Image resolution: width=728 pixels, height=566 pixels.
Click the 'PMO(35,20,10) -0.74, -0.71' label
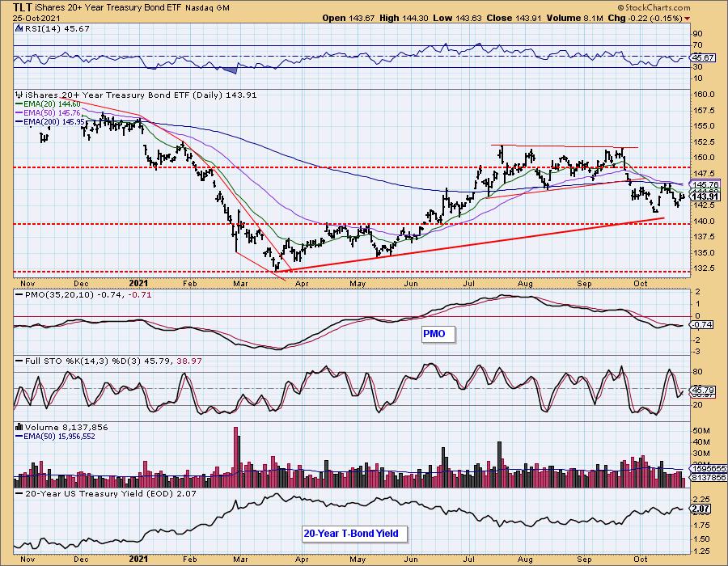click(88, 294)
